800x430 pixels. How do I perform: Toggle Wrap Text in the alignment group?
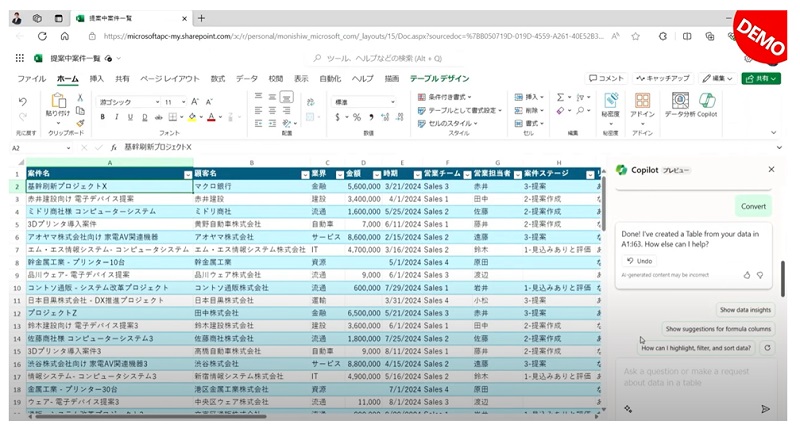(310, 102)
